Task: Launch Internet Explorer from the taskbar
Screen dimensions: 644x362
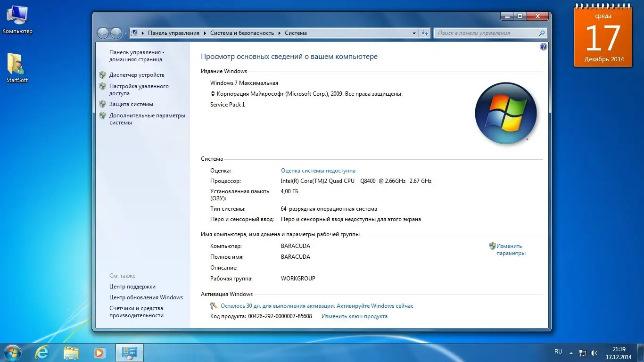Action: (x=42, y=352)
